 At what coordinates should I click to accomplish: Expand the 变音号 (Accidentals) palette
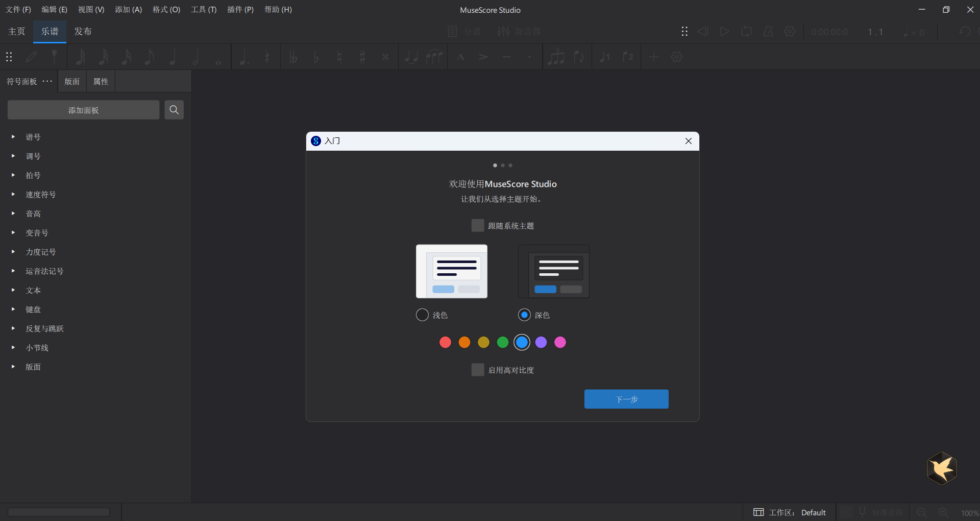(13, 232)
